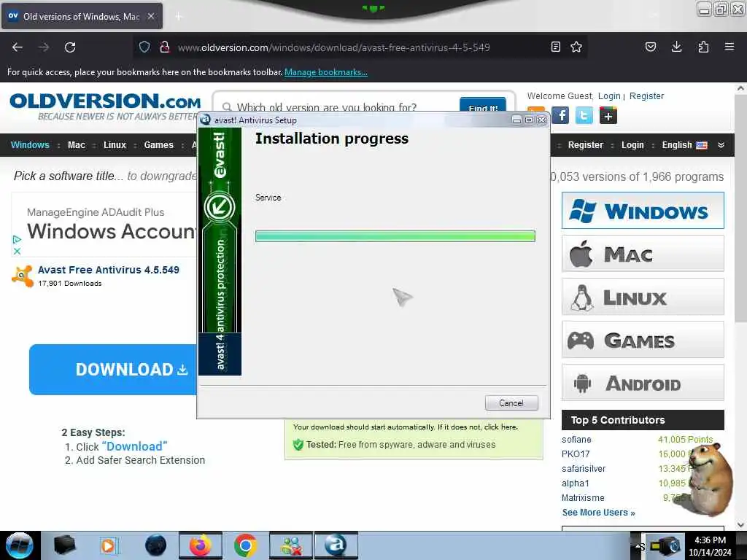The height and width of the screenshot is (560, 747).
Task: Select the Linux nav menu item
Action: (x=115, y=145)
